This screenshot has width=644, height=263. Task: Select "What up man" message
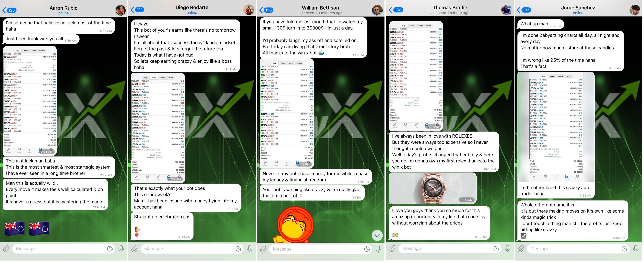coord(541,24)
